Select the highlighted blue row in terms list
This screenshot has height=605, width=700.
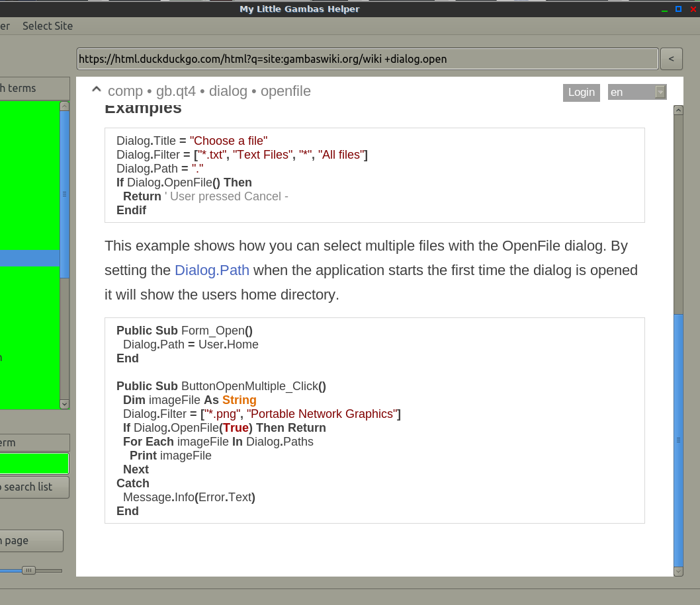30,258
